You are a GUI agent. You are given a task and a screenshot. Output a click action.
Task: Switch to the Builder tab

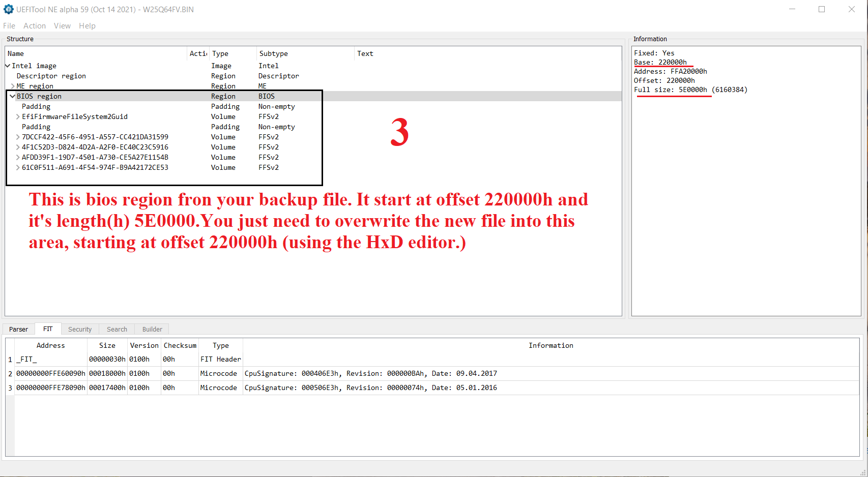tap(152, 330)
